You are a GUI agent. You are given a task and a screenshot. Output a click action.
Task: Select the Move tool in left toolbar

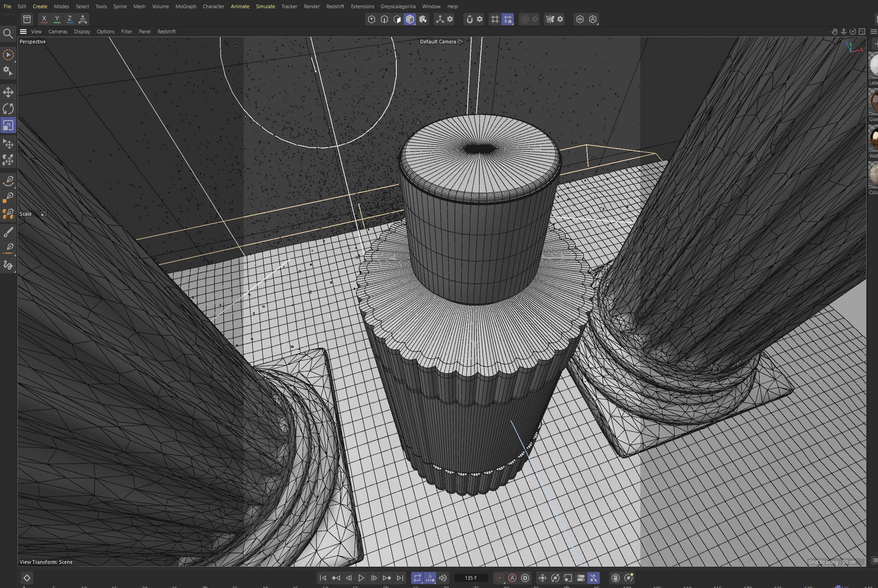8,92
